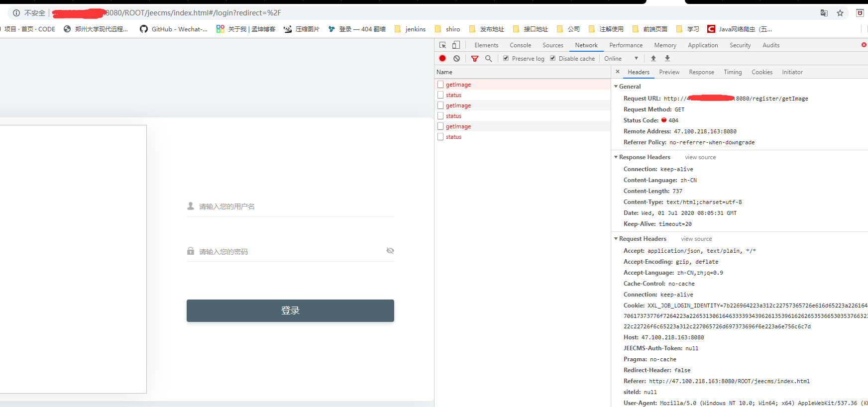Click the Keep-Alive: timeout=20 header
The image size is (868, 407).
click(x=657, y=224)
